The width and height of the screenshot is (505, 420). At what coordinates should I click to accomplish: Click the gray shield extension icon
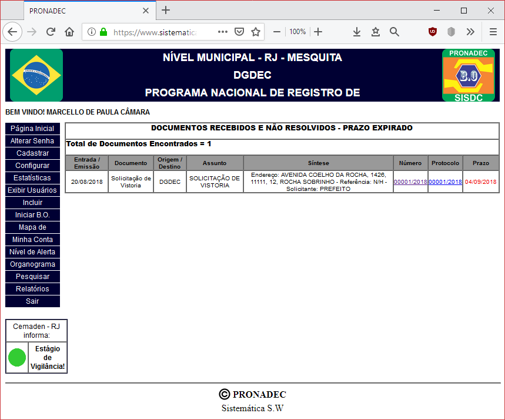coord(452,32)
